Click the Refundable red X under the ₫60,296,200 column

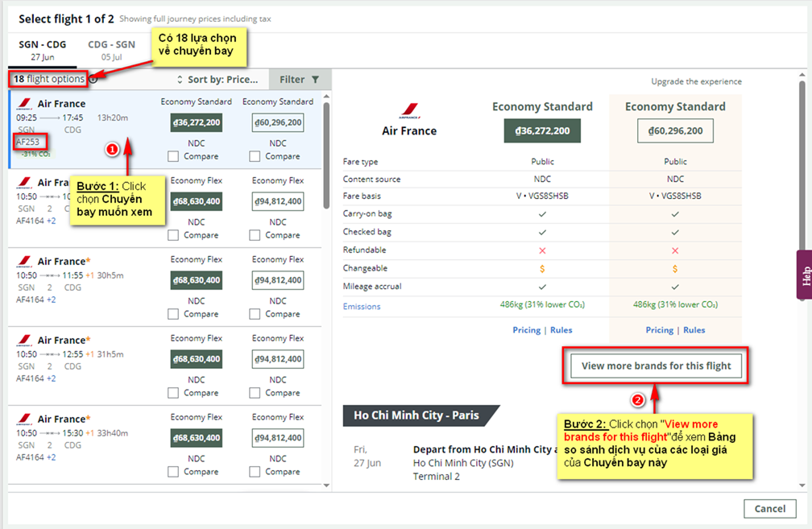coord(675,250)
